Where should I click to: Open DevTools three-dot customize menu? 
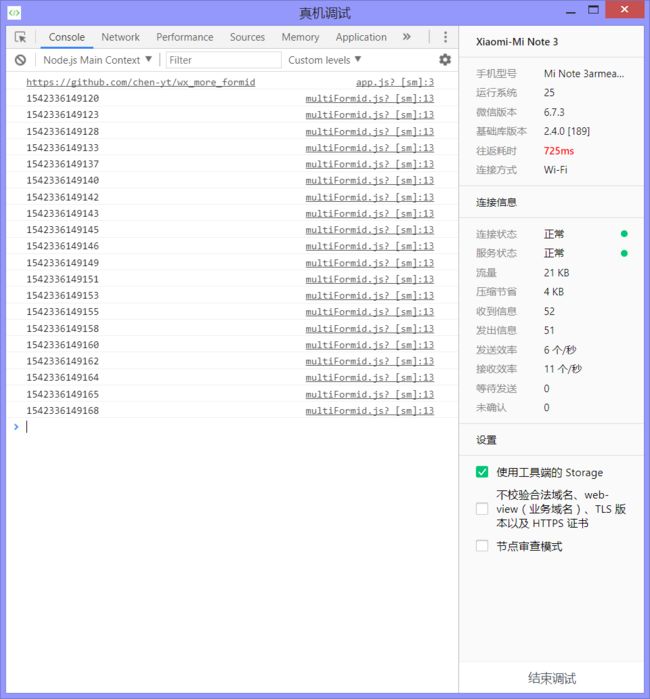click(x=445, y=37)
